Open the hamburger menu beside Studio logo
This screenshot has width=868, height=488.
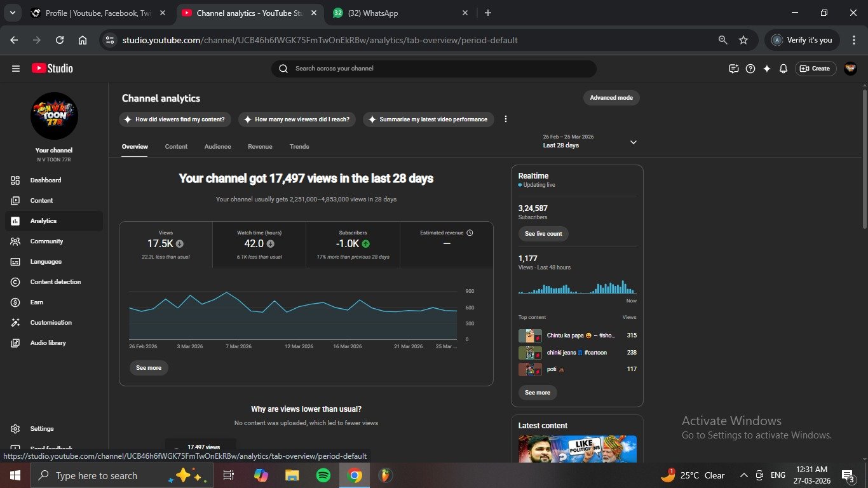point(16,69)
